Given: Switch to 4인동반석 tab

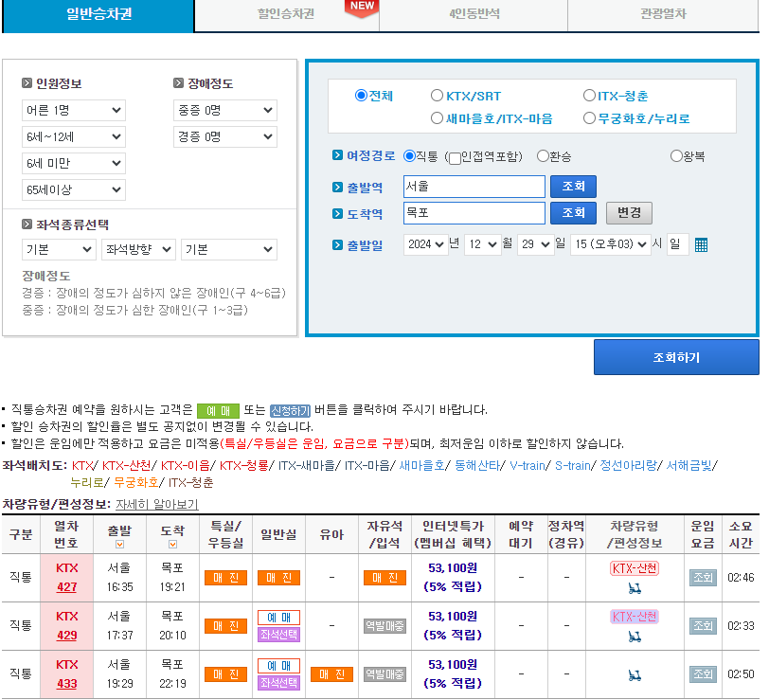Looking at the screenshot, I should (x=474, y=14).
